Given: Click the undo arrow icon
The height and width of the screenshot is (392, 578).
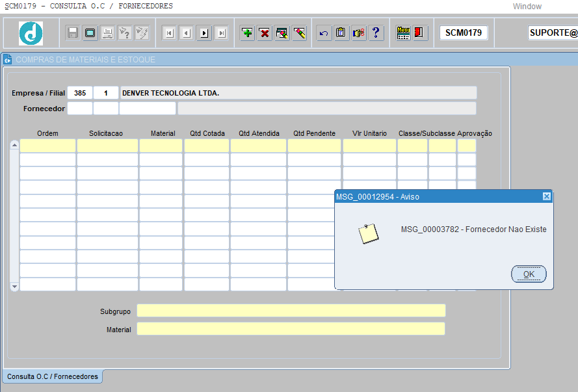Looking at the screenshot, I should [324, 33].
